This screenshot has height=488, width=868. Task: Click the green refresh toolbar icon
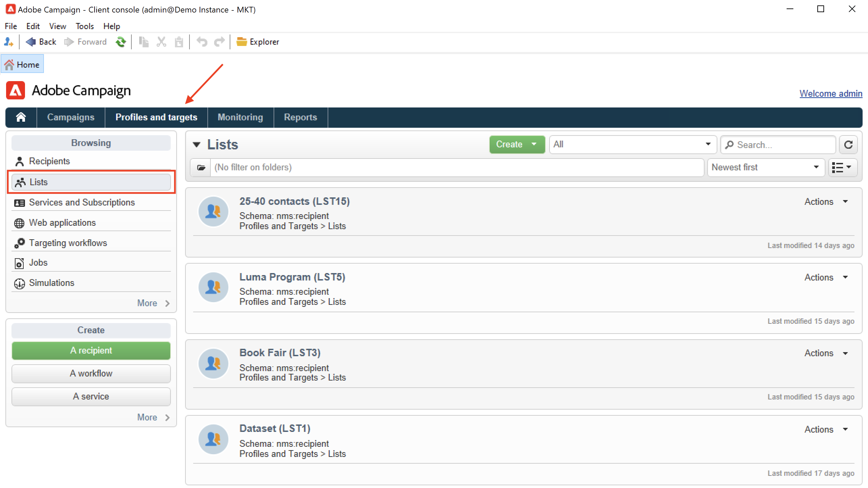click(x=121, y=42)
